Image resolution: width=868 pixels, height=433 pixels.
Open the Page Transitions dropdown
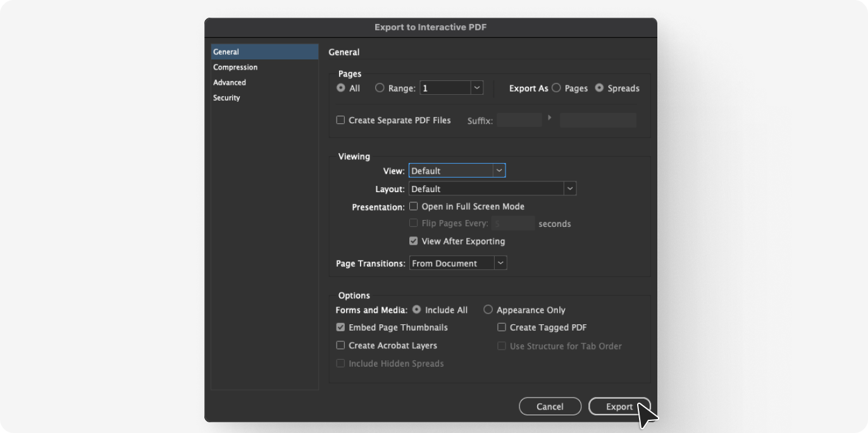point(500,264)
